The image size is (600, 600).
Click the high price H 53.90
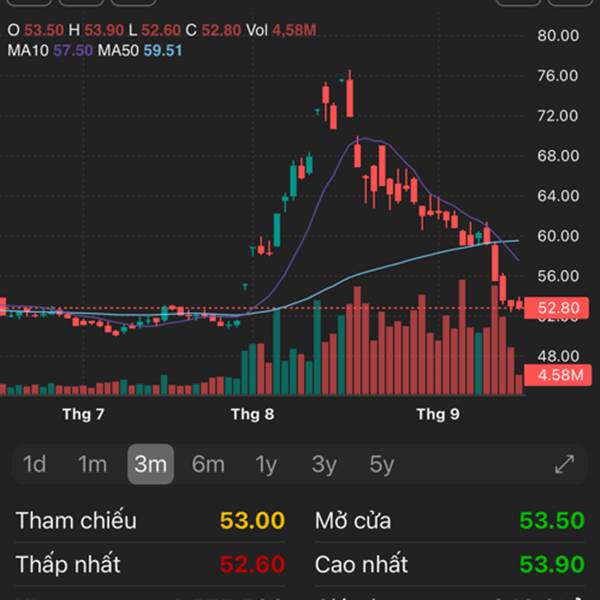(x=96, y=30)
